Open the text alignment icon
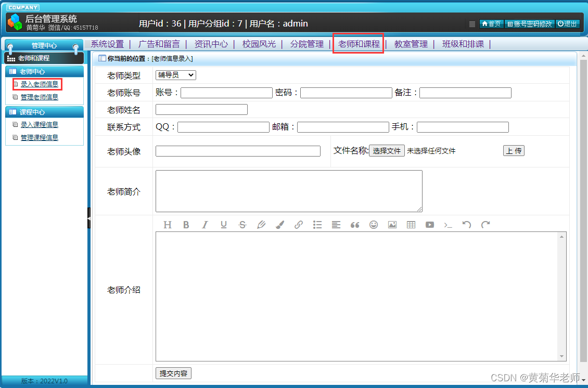The height and width of the screenshot is (388, 588). [336, 225]
